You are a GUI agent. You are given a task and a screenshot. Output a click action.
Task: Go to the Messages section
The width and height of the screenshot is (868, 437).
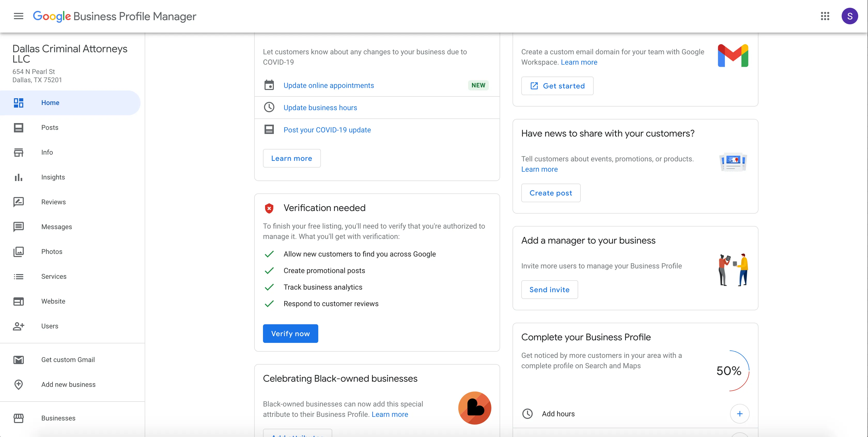point(56,227)
